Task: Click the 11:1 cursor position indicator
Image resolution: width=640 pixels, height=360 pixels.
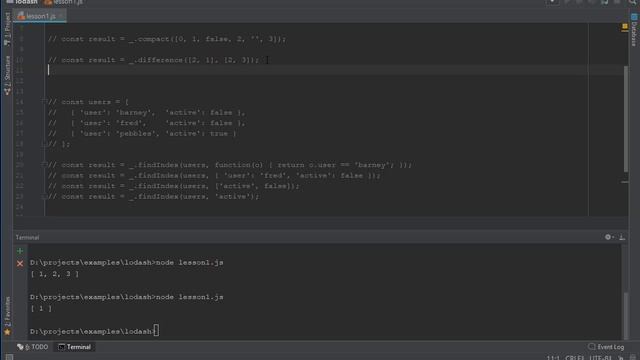Action: 553,358
